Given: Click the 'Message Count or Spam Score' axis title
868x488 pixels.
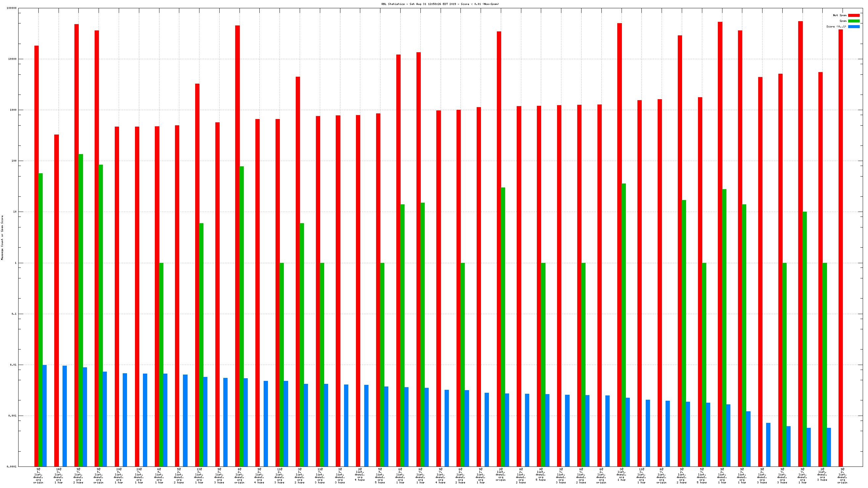Looking at the screenshot, I should coord(2,237).
